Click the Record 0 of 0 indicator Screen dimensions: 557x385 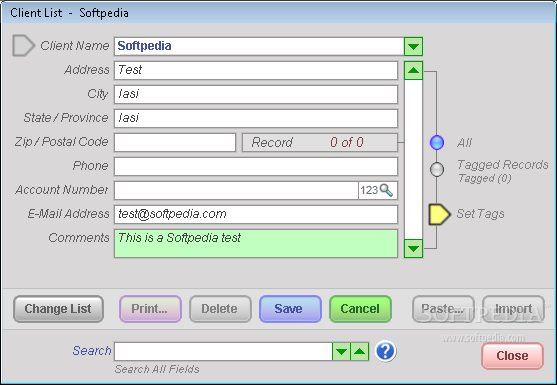pyautogui.click(x=320, y=142)
